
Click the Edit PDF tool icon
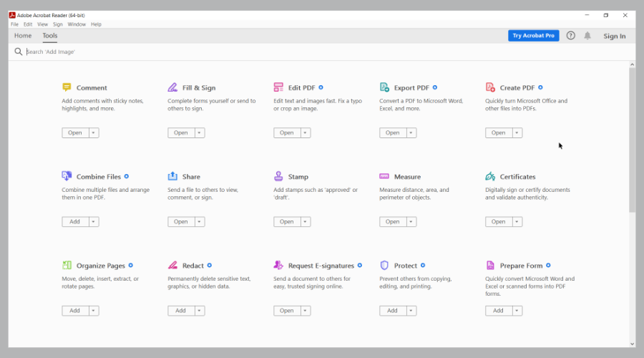278,87
